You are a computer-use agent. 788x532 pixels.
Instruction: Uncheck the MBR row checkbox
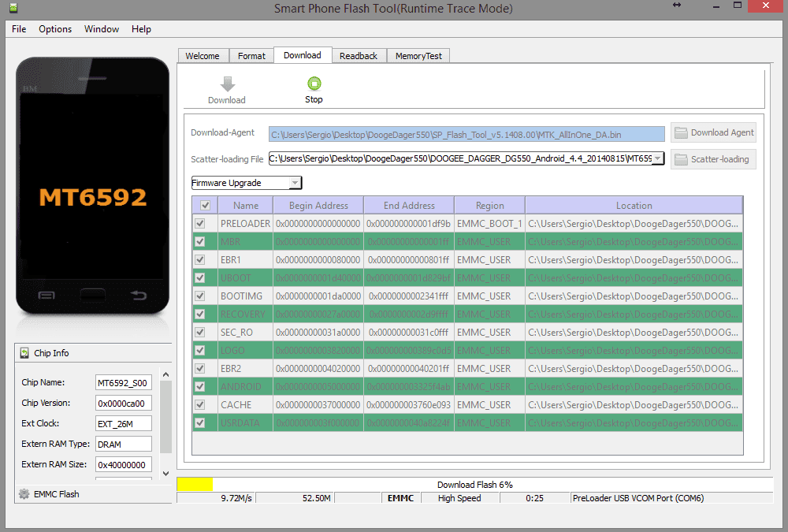200,241
